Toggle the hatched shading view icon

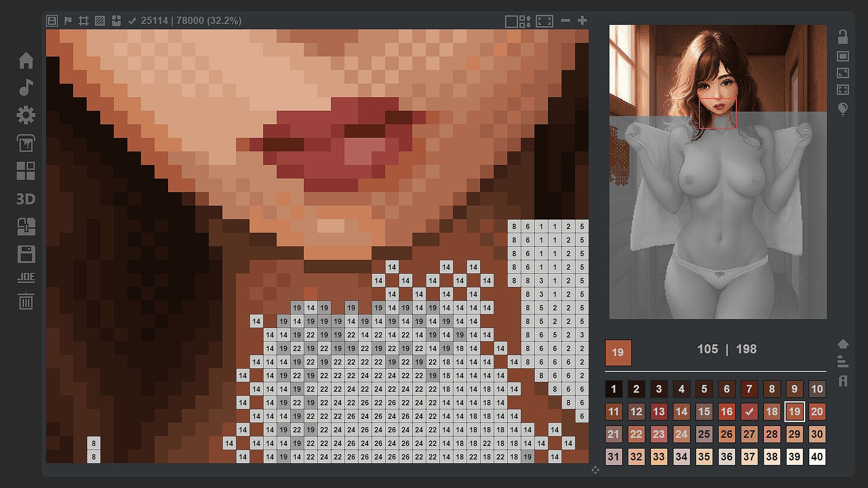point(100,21)
